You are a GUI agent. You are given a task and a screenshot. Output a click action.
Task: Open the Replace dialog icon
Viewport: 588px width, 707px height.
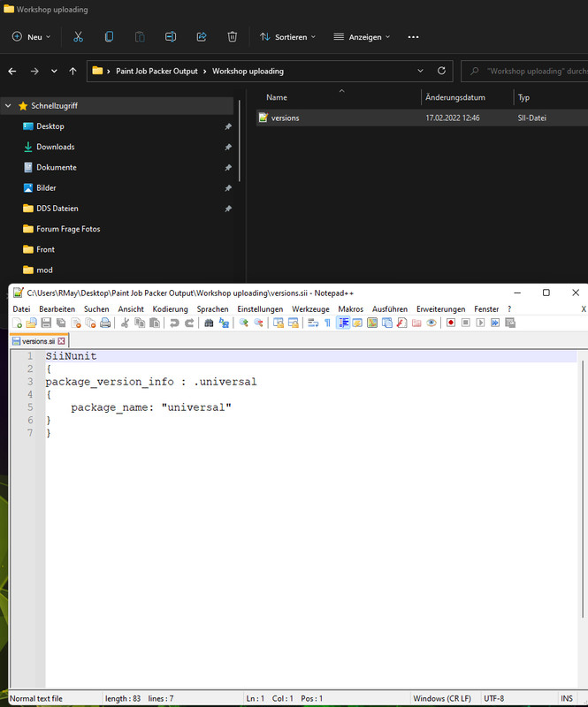[224, 323]
